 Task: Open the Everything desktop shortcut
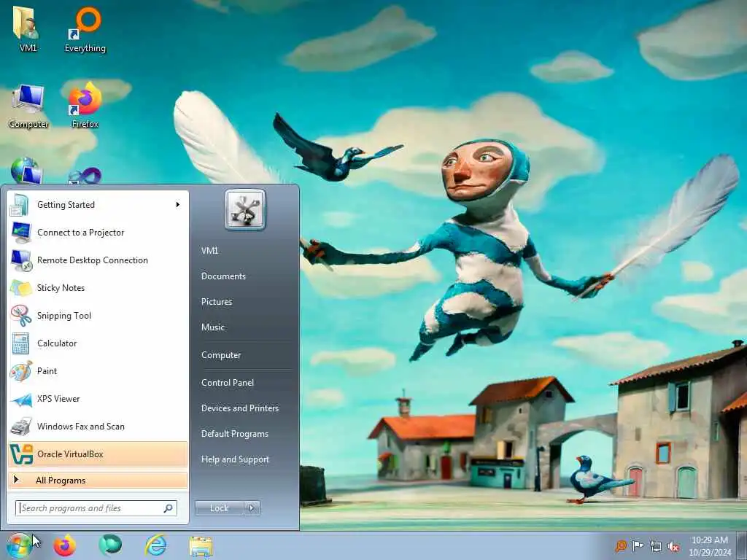(x=85, y=28)
